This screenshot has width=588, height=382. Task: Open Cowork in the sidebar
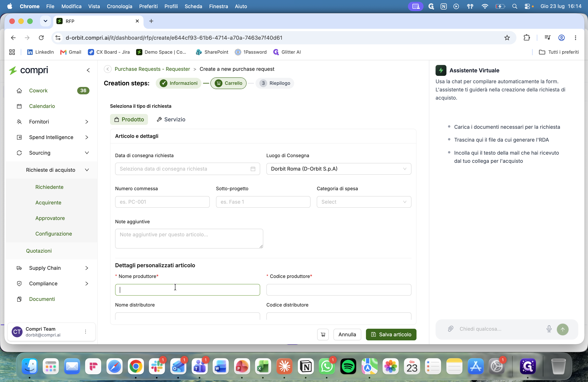pyautogui.click(x=38, y=91)
